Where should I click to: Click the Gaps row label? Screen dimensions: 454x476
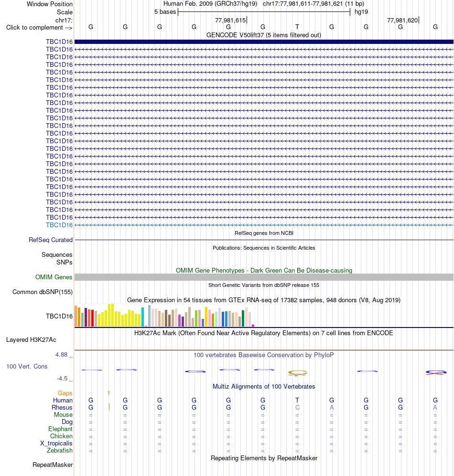(65, 393)
